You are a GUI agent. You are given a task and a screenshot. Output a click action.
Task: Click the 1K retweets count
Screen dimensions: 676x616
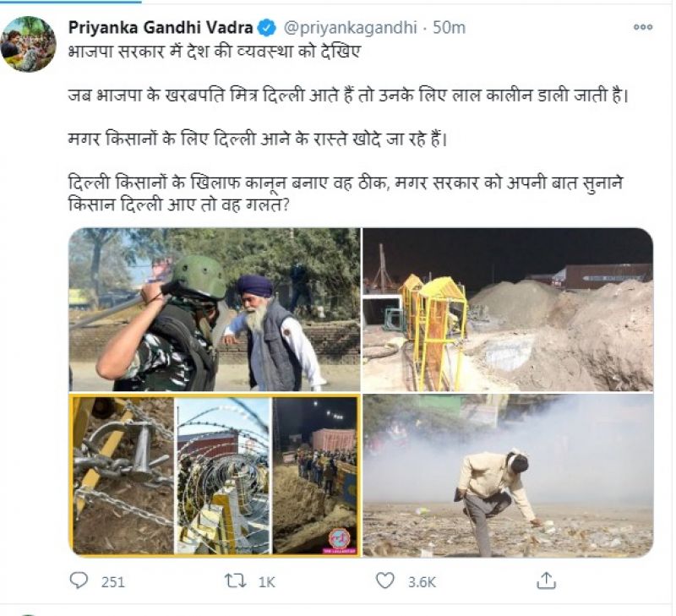click(266, 582)
